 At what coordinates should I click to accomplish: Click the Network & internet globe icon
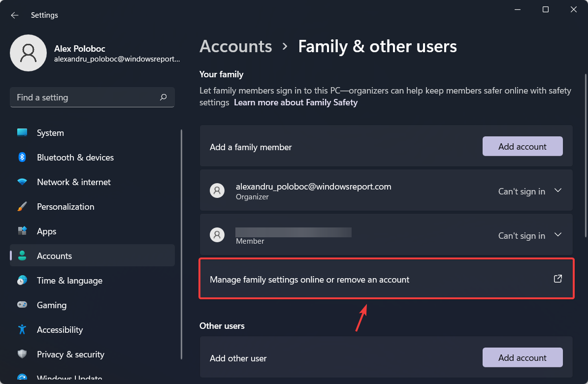(22, 182)
